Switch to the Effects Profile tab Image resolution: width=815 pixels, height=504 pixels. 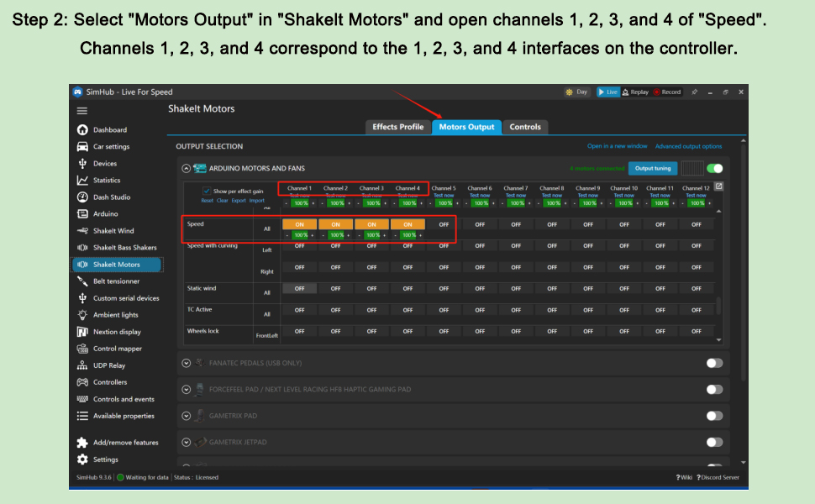coord(397,127)
